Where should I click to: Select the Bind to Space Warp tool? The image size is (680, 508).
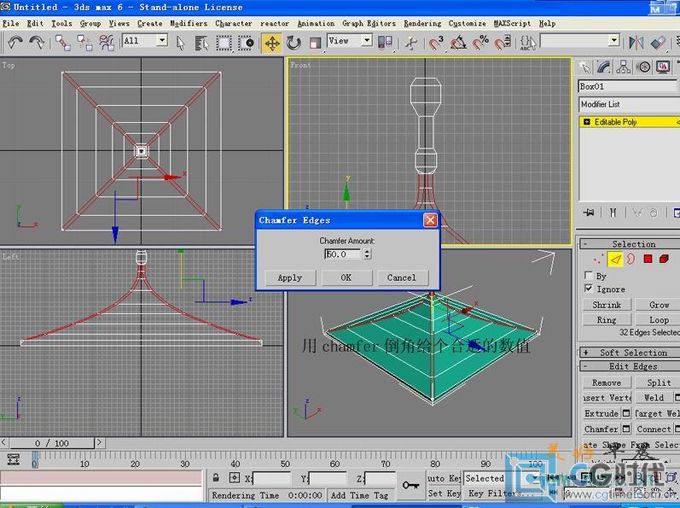pos(106,43)
